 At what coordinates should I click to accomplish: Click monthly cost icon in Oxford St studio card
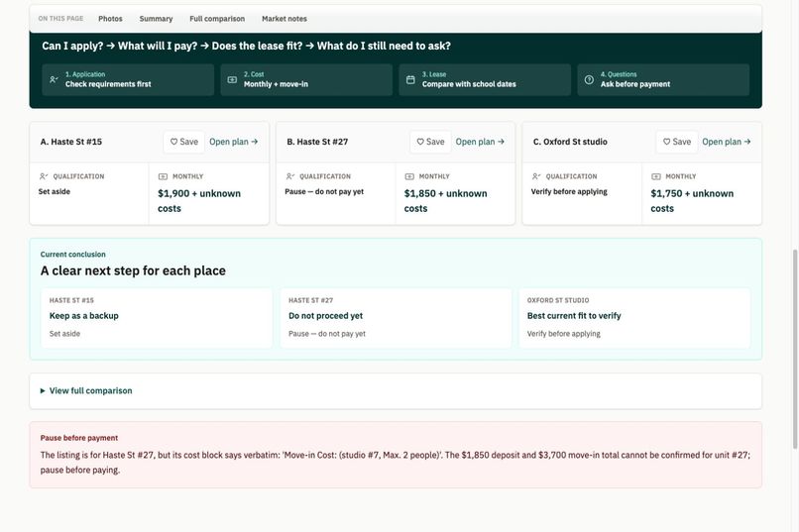pos(656,176)
